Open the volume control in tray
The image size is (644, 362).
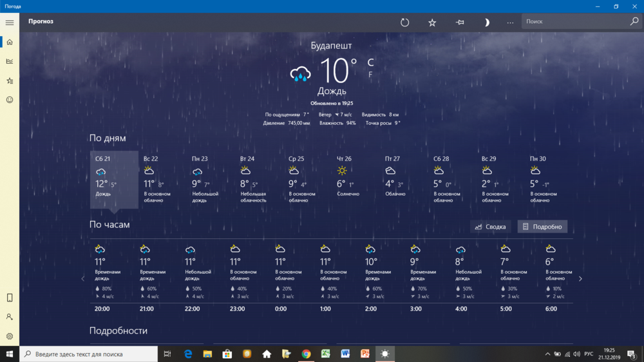click(576, 354)
